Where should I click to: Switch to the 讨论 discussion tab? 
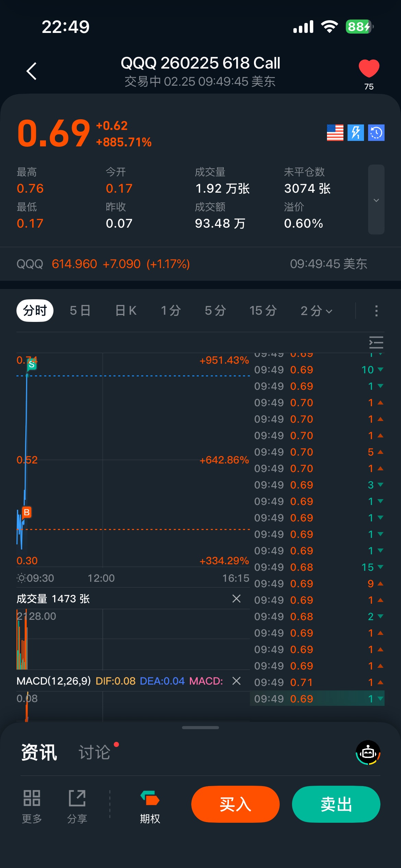(95, 752)
